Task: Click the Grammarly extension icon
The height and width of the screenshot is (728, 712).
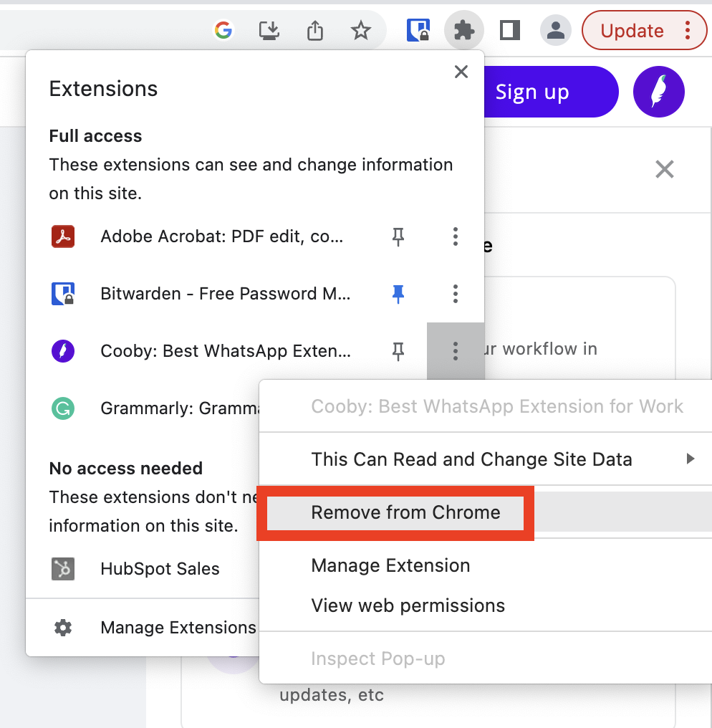Action: click(x=63, y=408)
